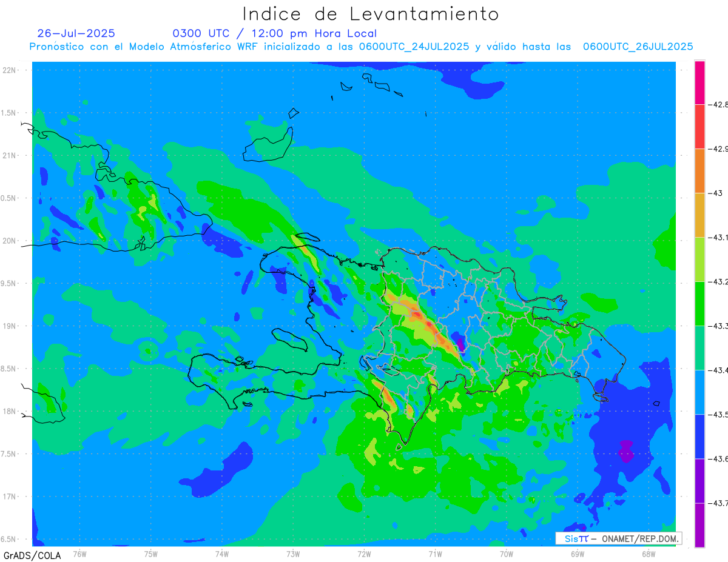The width and height of the screenshot is (728, 562).
Task: Click the 'SisTT - ONAMET/REP.DOM.' label box
Action: pos(619,538)
